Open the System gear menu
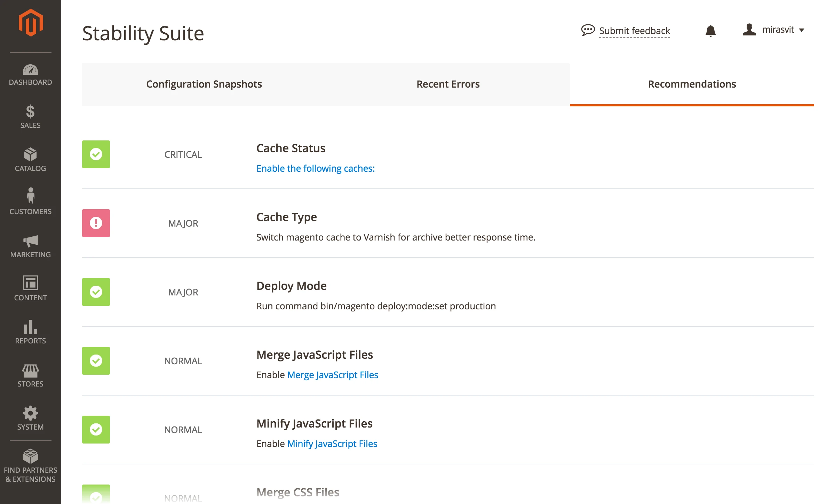The height and width of the screenshot is (504, 835). 31,418
